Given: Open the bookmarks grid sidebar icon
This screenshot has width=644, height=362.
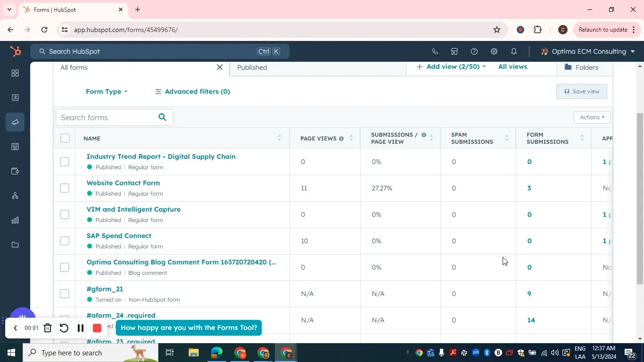Looking at the screenshot, I should click(x=15, y=73).
